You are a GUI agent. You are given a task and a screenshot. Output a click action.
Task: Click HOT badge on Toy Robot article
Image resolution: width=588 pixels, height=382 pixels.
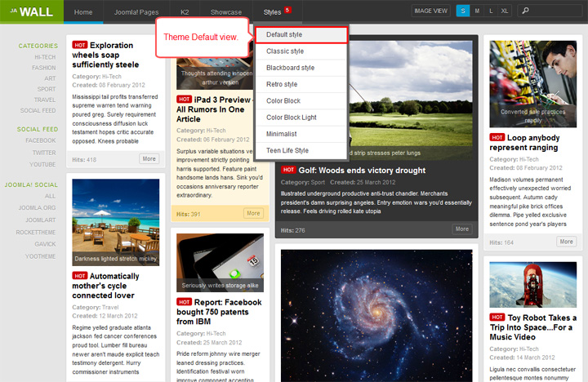coord(497,318)
